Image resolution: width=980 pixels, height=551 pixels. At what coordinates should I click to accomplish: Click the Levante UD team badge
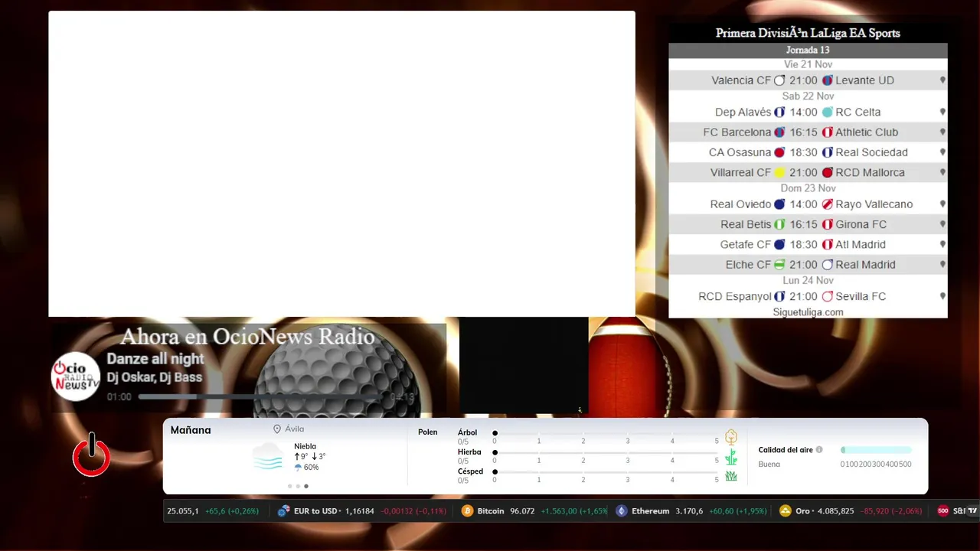coord(827,80)
